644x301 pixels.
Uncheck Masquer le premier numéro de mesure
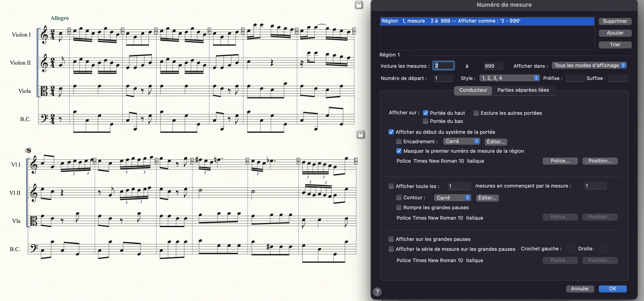[399, 151]
